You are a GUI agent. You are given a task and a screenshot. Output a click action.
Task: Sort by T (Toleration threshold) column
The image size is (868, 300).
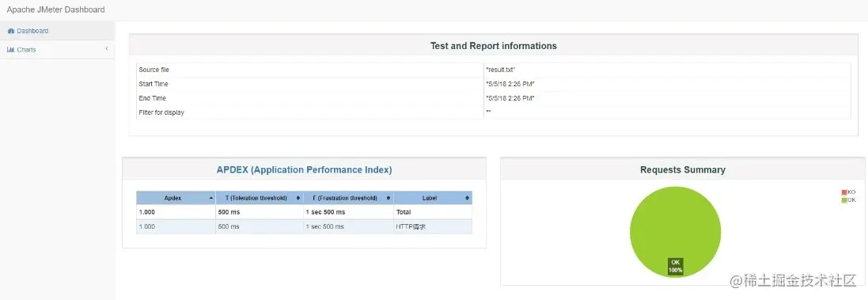[259, 198]
